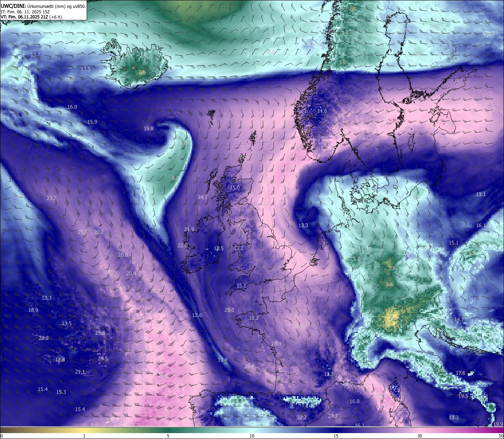This screenshot has width=504, height=439.
Task: Click the 18.9 value at left edge
Action: (33, 310)
